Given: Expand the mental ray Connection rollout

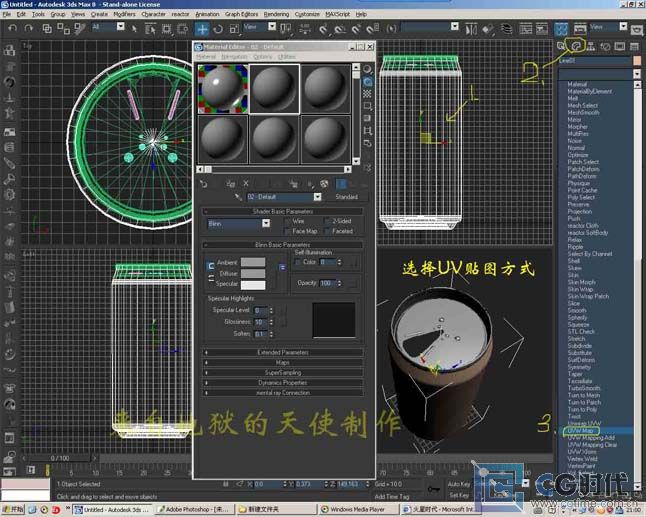Looking at the screenshot, I should click(283, 393).
